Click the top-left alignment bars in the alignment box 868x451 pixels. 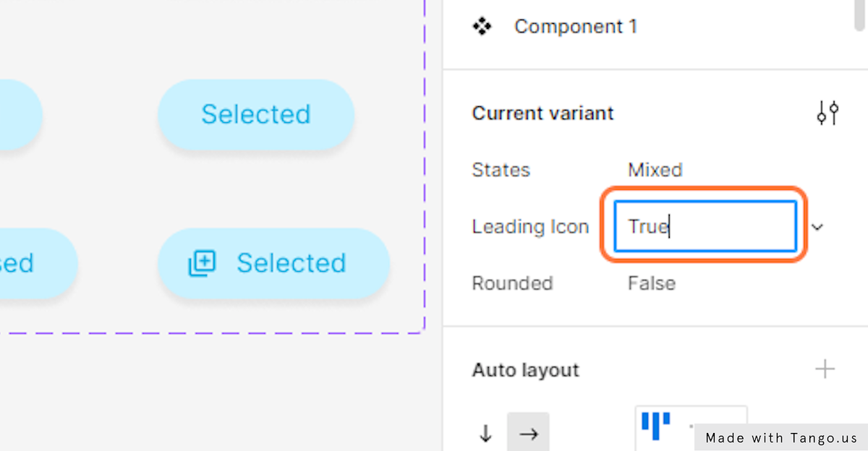(x=656, y=425)
